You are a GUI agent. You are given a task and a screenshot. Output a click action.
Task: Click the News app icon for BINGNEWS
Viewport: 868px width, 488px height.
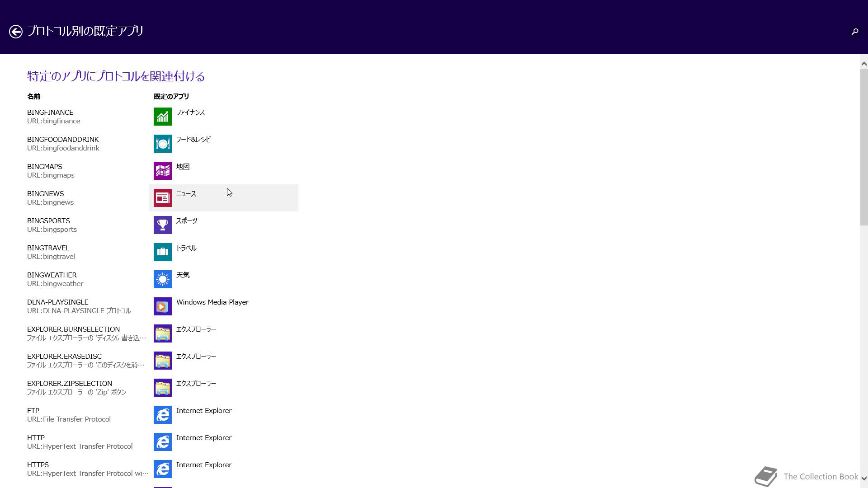pos(163,198)
